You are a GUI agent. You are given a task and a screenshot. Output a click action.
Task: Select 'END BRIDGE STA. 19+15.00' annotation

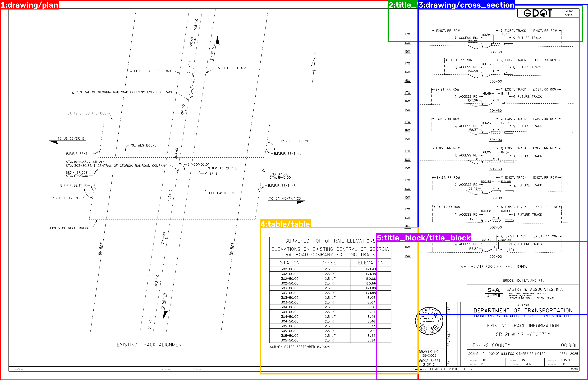(x=280, y=176)
